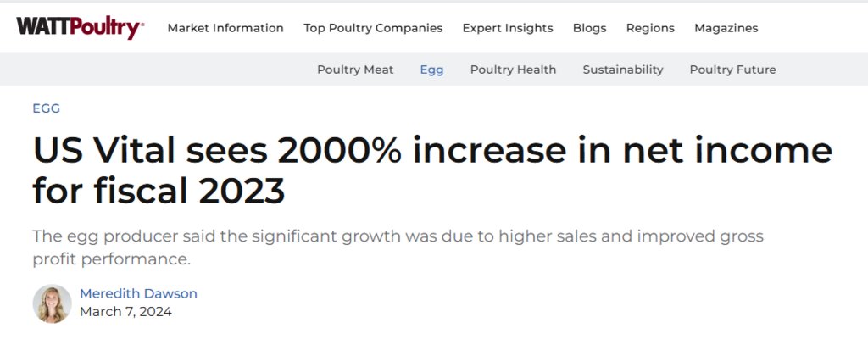Image resolution: width=868 pixels, height=356 pixels.
Task: Open the Top Poultry Companies menu
Action: (x=373, y=28)
